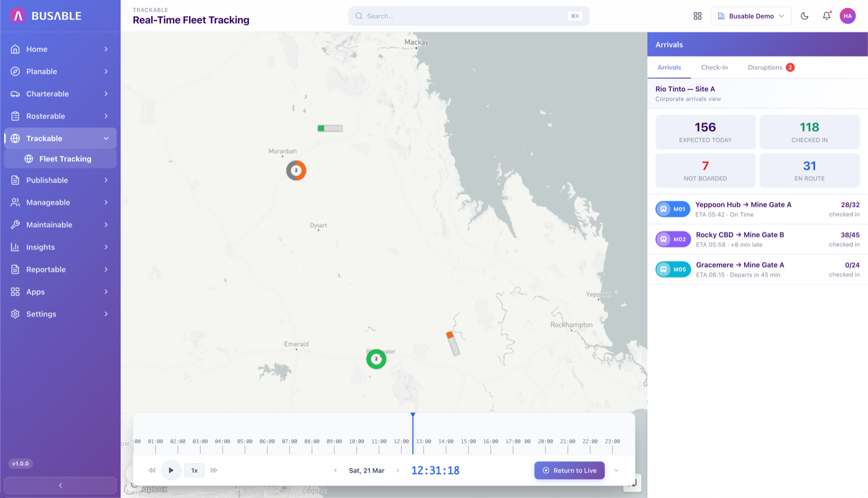Click the timeline playhead marker
Viewport: 868px width, 498px height.
[x=413, y=433]
